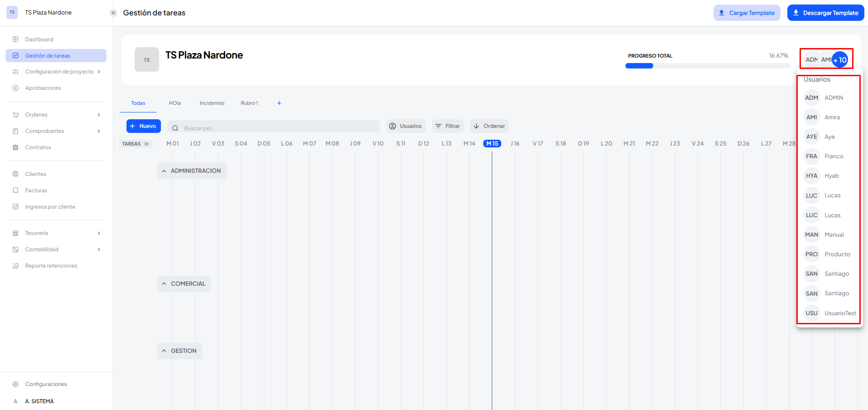Viewport: 868px width, 410px height.
Task: Click the +10 users avatar badge
Action: (x=840, y=60)
